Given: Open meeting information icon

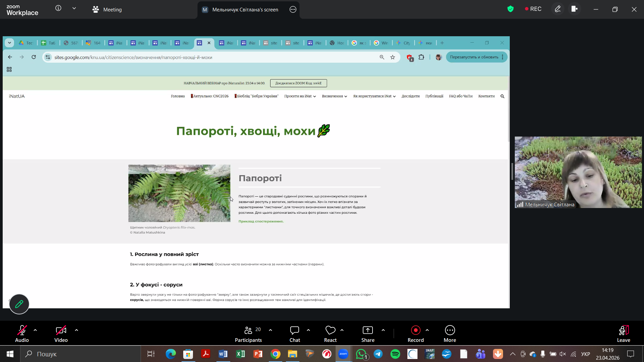Looking at the screenshot, I should point(58,8).
